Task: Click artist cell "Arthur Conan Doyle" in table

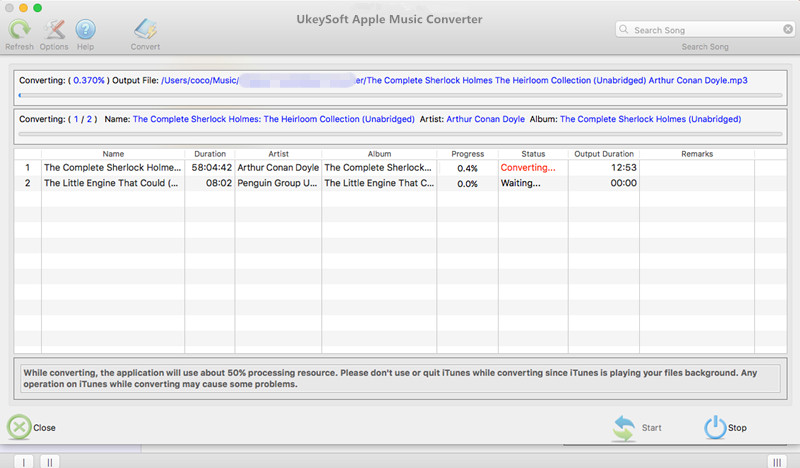Action: (278, 167)
